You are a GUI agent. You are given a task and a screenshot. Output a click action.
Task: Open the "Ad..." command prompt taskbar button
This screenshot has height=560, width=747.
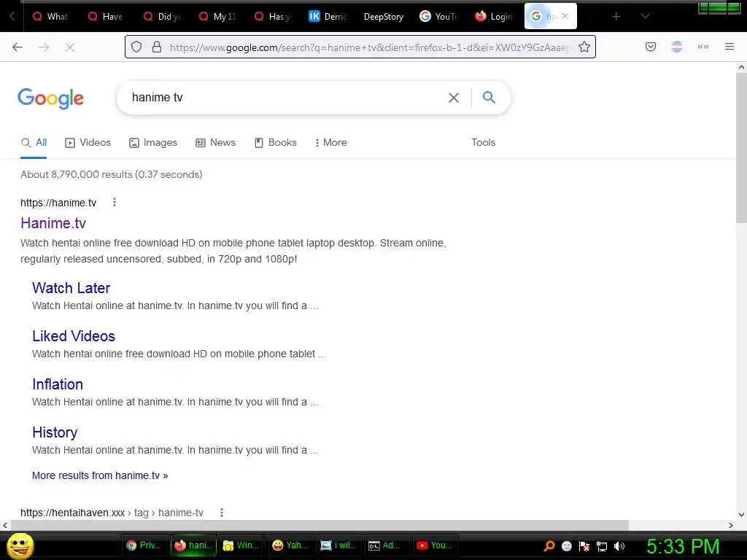pos(387,545)
